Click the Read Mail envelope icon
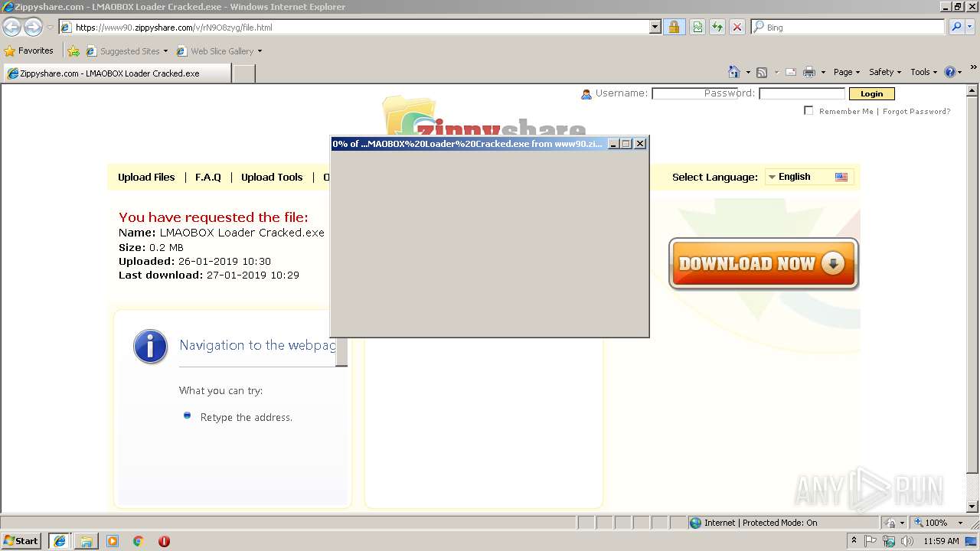 pyautogui.click(x=791, y=72)
